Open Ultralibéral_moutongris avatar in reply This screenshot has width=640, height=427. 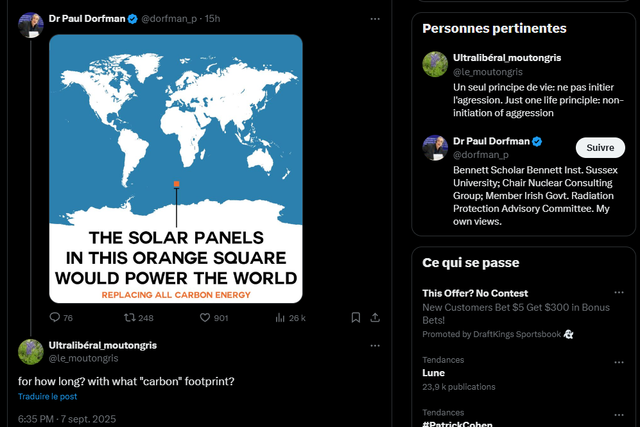point(30,351)
